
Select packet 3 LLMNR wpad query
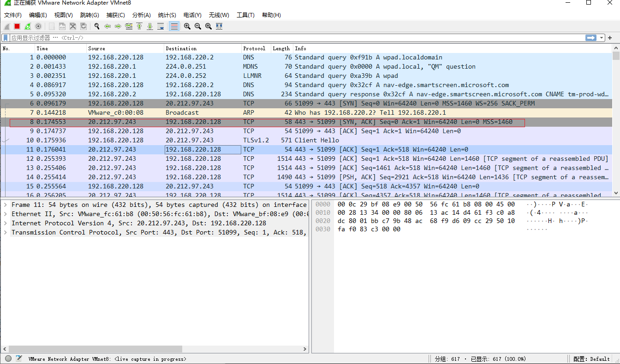pos(306,76)
